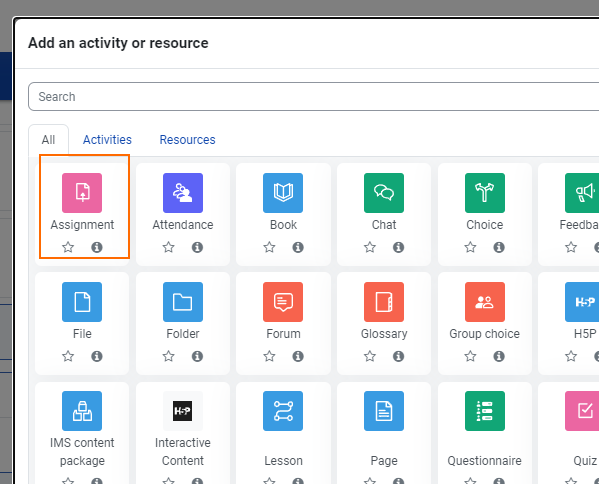Open the Forum text label
This screenshot has width=599, height=484.
coord(283,334)
